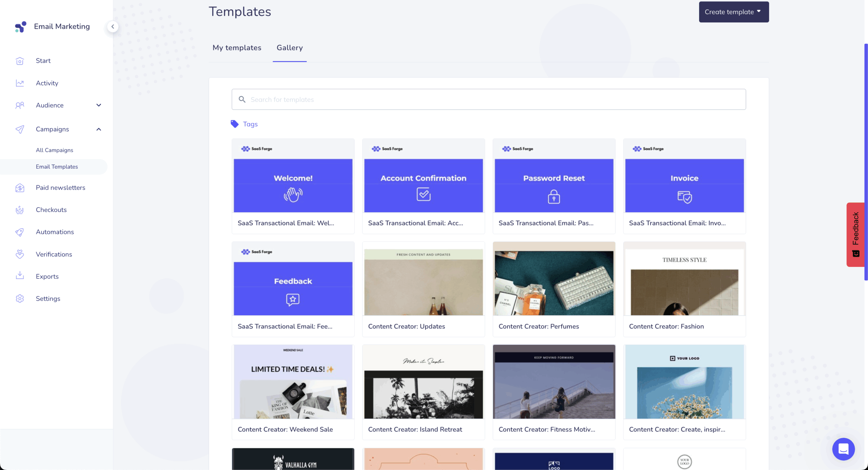Click 'SaaS Transactional Email: Acc...' title
The height and width of the screenshot is (470, 868).
(x=416, y=223)
